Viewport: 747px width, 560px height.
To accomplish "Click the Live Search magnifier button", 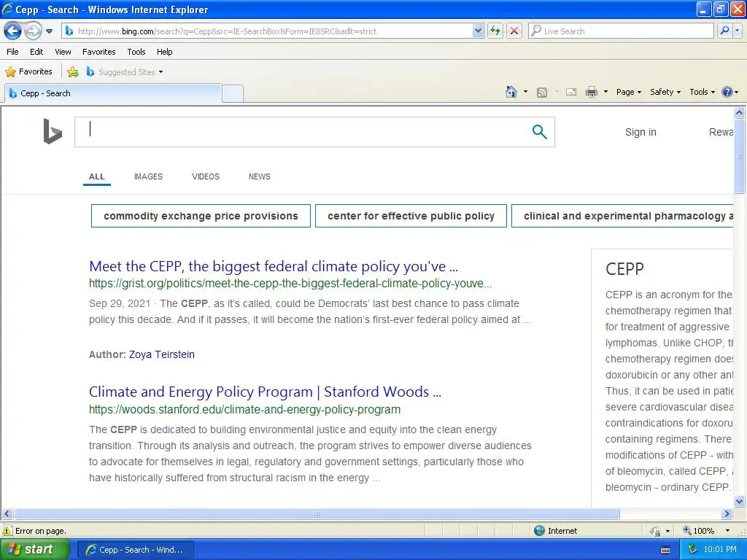I will coord(724,31).
